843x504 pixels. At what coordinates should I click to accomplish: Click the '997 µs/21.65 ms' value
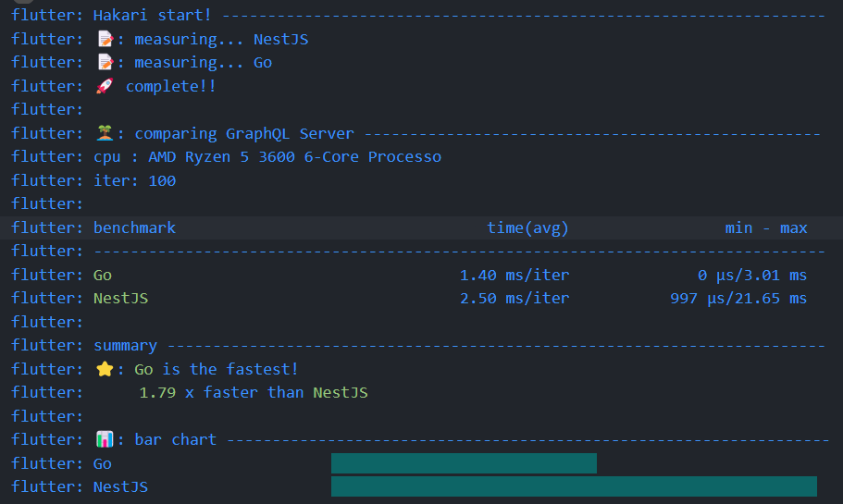738,298
